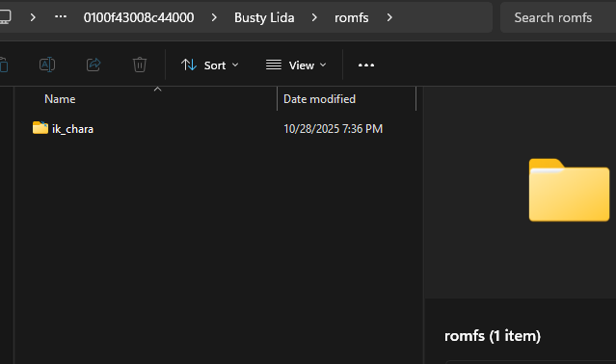Image resolution: width=616 pixels, height=364 pixels.
Task: Click date 10/28/2025 7:36 PM cell
Action: point(333,129)
